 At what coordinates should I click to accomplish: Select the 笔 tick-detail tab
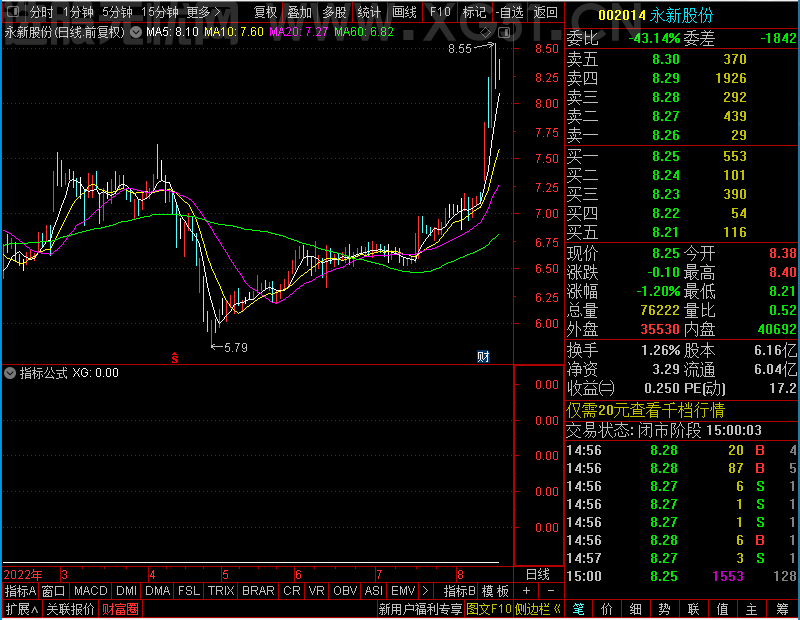click(578, 609)
